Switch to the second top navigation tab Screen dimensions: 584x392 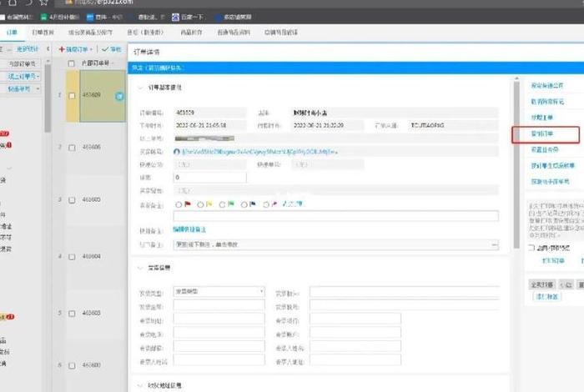coord(43,33)
